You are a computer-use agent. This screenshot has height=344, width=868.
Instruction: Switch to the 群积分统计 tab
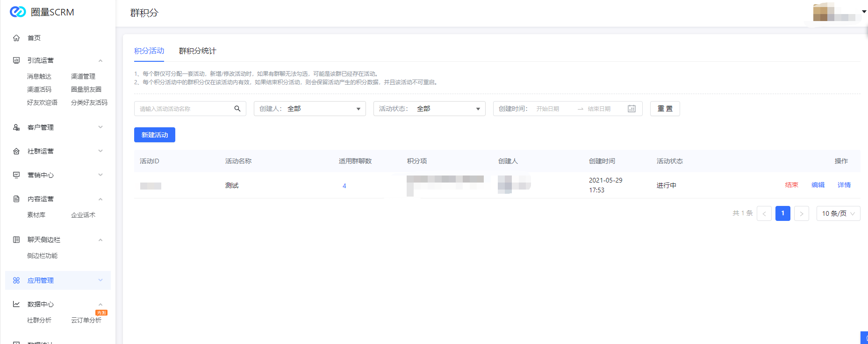click(197, 51)
